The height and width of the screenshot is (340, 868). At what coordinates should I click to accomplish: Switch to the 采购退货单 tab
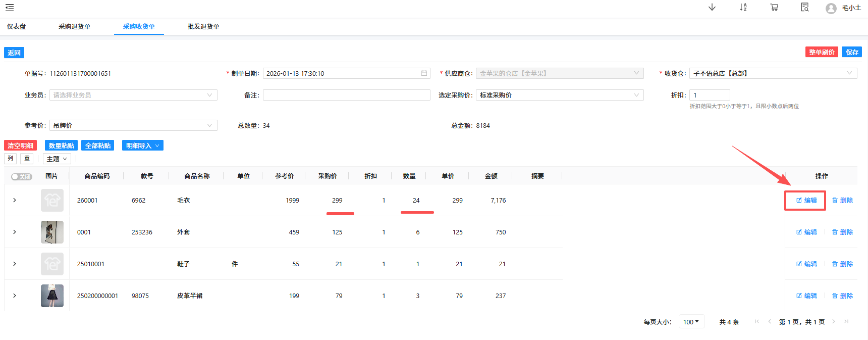click(x=74, y=27)
